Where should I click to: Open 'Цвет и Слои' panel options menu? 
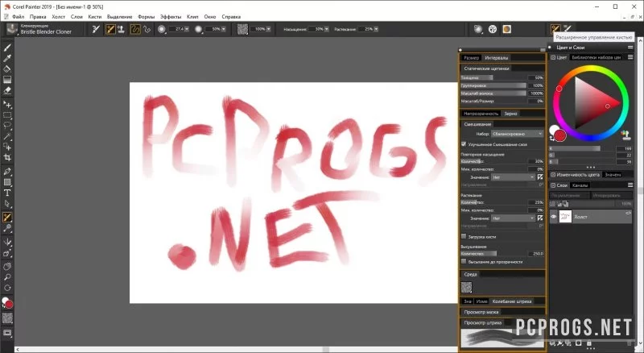click(x=630, y=48)
